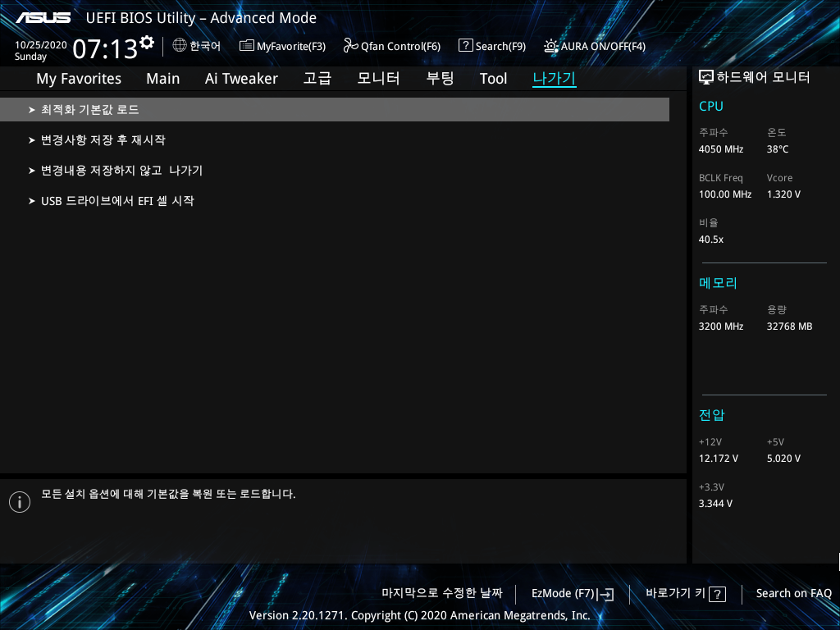Click the 하드웨어 모니터 title
This screenshot has width=840, height=630.
(763, 78)
